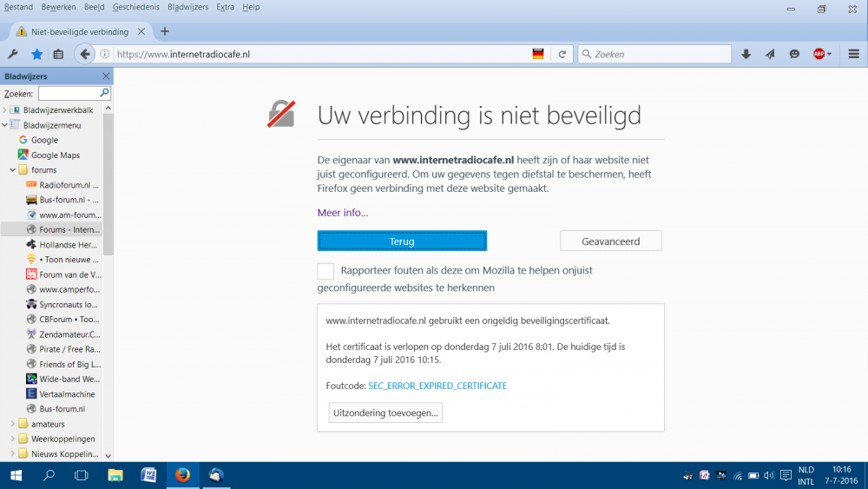Click the Uitzondering toevoegen button
This screenshot has height=489, width=868.
pos(385,413)
